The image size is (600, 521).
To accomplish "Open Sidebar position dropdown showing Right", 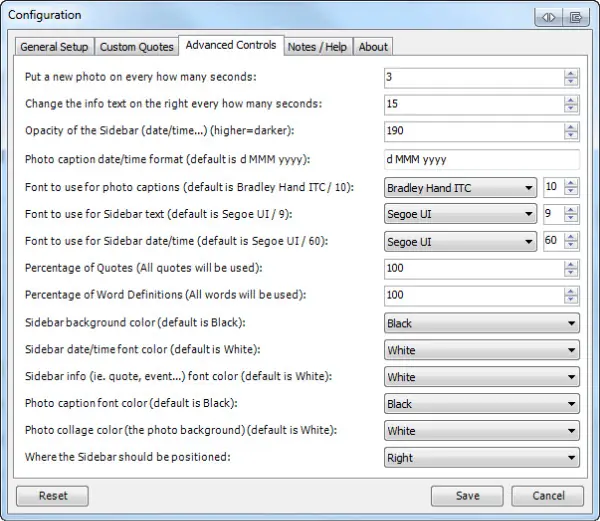I will [482, 458].
